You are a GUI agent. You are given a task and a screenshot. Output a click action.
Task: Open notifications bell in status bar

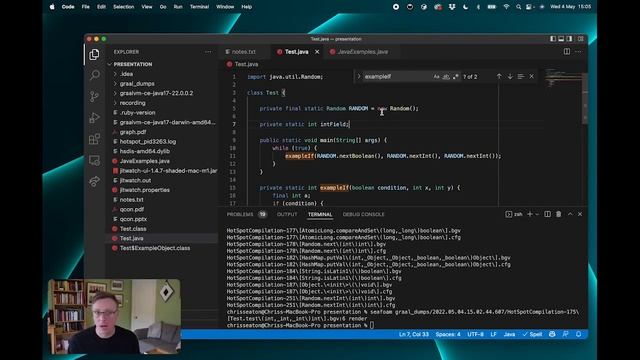coord(578,334)
